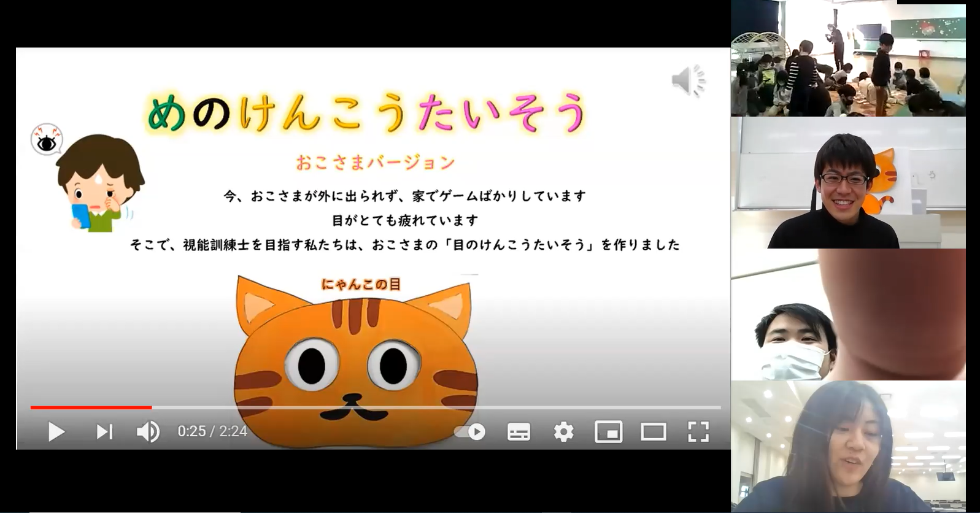The height and width of the screenshot is (513, 980).
Task: Click the おこさまバージョン subtitle text
Action: (375, 163)
